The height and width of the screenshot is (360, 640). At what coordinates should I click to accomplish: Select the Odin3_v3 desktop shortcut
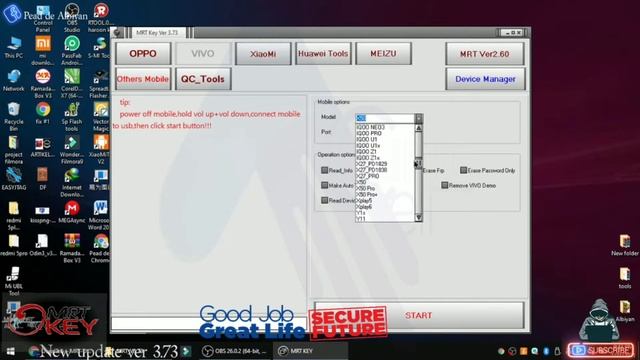click(x=43, y=245)
